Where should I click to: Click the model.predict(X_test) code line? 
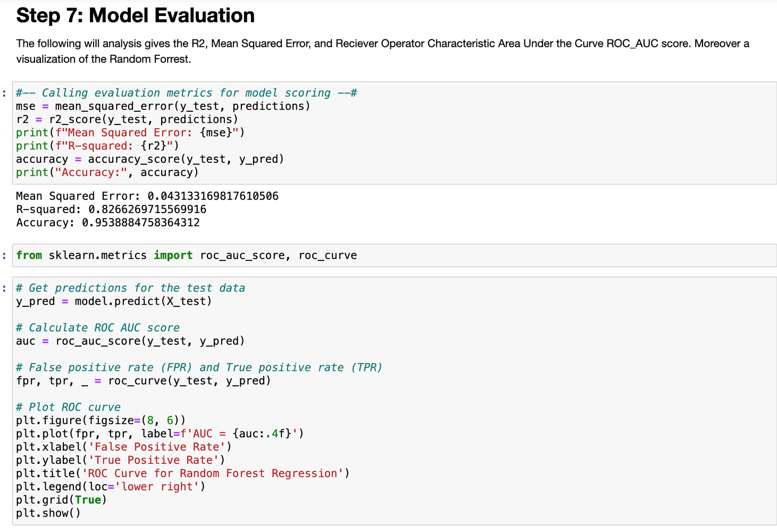[x=114, y=301]
